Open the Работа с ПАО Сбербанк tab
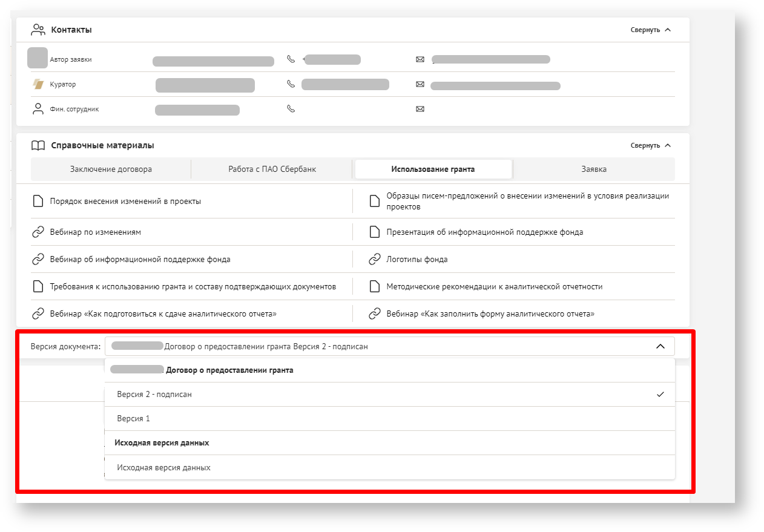Image resolution: width=764 pixels, height=532 pixels. tap(272, 169)
